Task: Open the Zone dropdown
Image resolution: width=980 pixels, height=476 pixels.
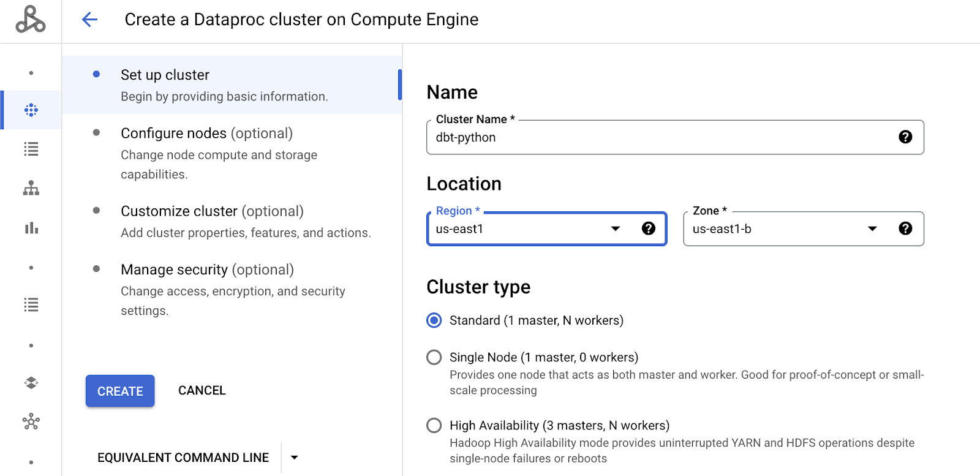Action: click(872, 229)
